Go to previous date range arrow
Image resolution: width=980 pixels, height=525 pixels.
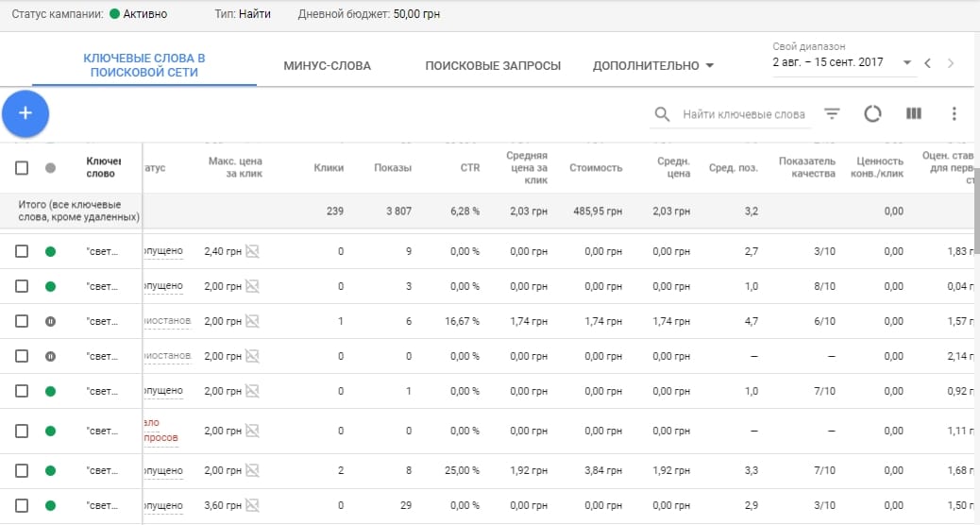pyautogui.click(x=927, y=63)
